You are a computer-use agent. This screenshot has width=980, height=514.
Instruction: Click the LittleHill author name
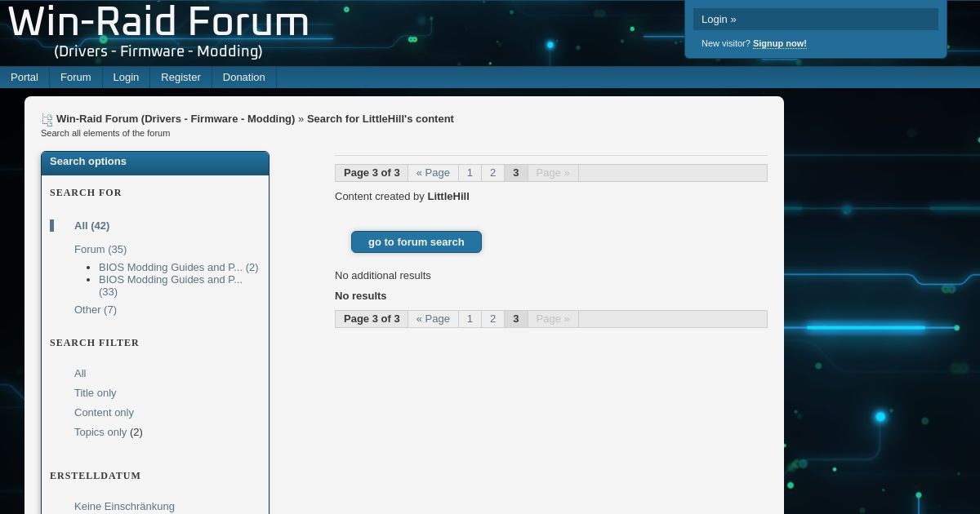[x=448, y=196]
